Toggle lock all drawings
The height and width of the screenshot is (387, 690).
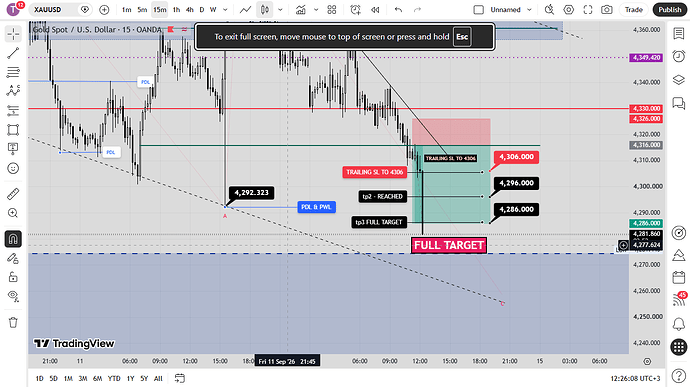[x=13, y=277]
